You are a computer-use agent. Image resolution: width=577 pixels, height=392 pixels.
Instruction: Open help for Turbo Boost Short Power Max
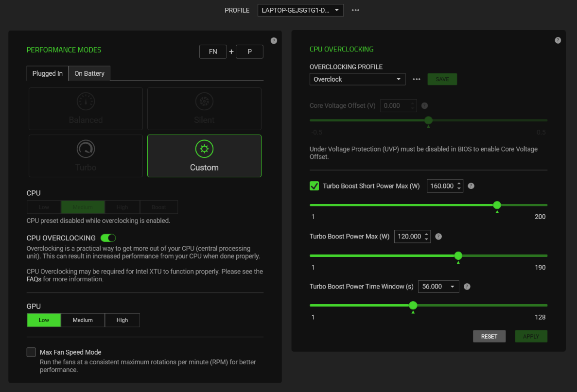point(471,186)
